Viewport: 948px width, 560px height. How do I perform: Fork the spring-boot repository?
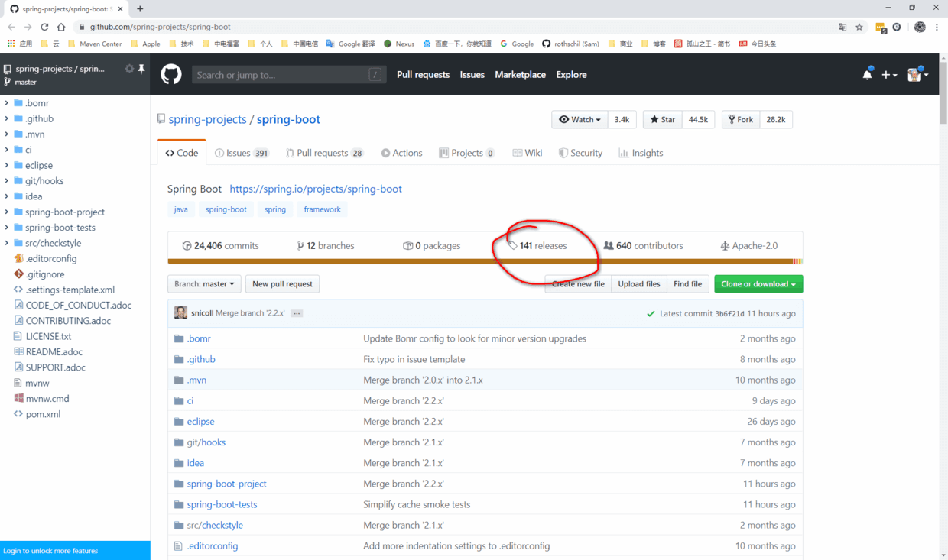point(741,119)
